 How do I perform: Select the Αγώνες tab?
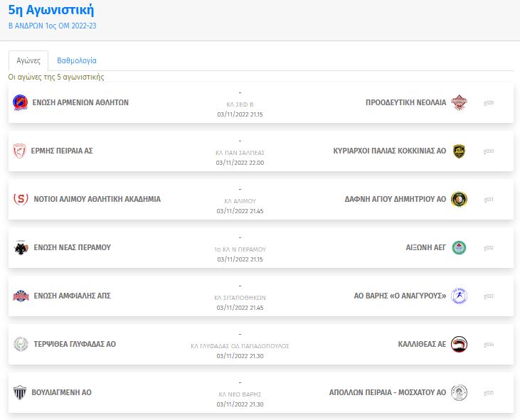click(28, 61)
